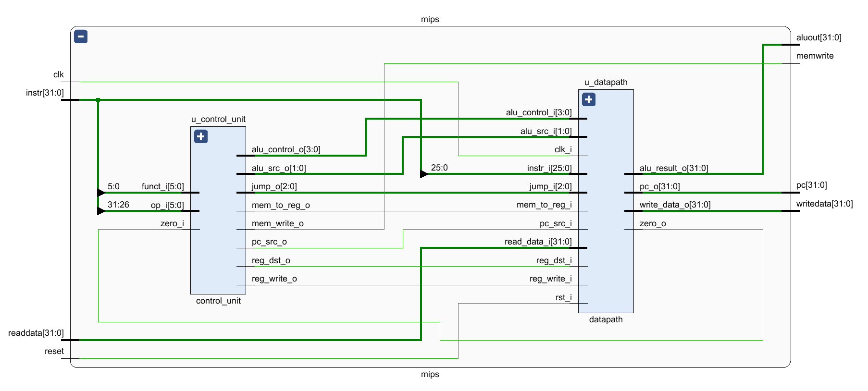
Task: Click the zero_o output pin
Action: [652, 223]
